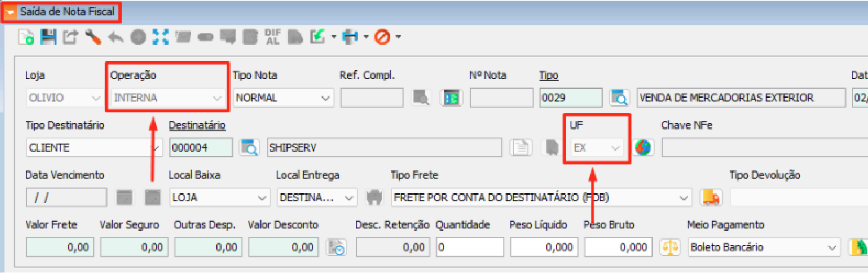Click the globe icon beside UF field
Image resolution: width=868 pixels, height=273 pixels.
tap(643, 147)
